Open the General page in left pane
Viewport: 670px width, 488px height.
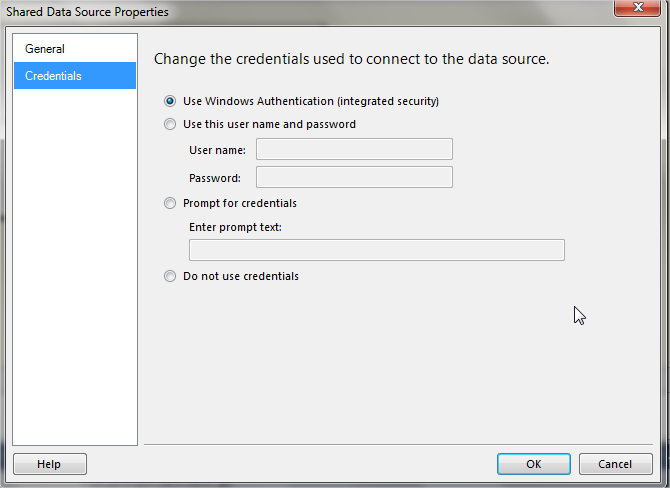tap(45, 49)
